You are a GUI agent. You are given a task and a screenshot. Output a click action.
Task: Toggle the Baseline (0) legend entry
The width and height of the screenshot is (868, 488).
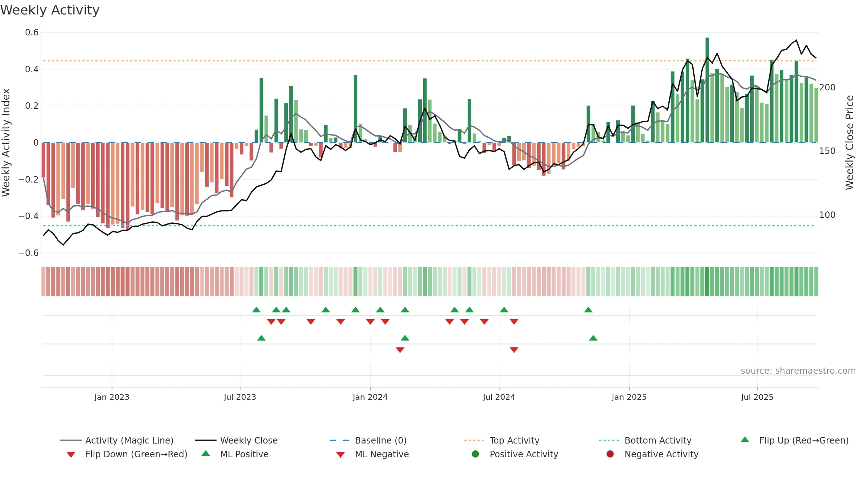click(x=368, y=440)
